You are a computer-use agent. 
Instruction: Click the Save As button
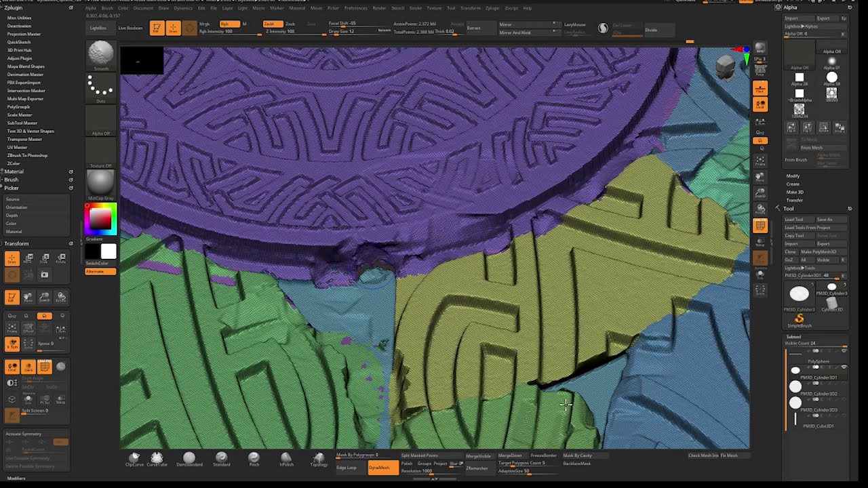831,220
